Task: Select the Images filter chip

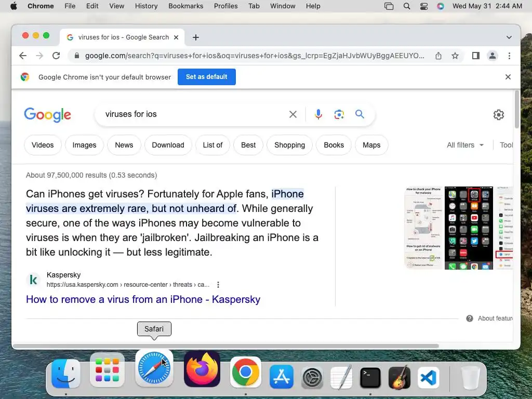Action: (85, 145)
